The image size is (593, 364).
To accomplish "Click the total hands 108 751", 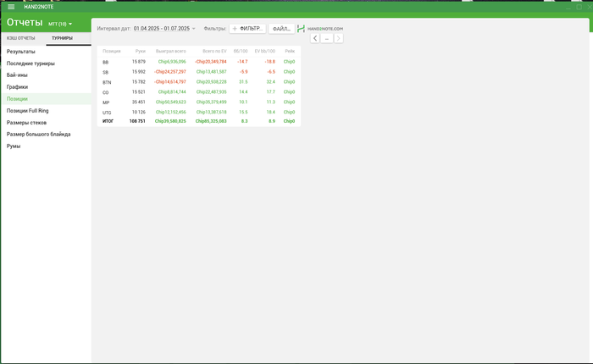I will [x=137, y=121].
